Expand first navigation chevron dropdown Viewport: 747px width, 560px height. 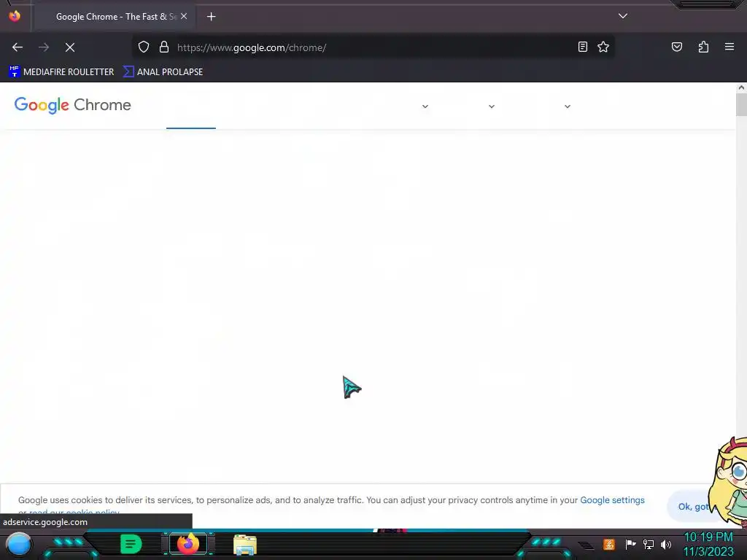(425, 106)
